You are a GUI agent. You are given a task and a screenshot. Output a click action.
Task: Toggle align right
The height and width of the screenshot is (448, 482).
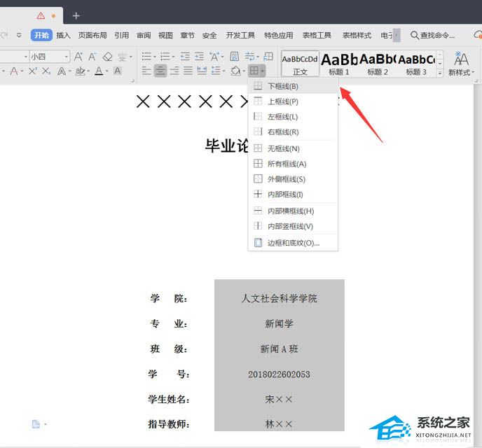(x=174, y=71)
